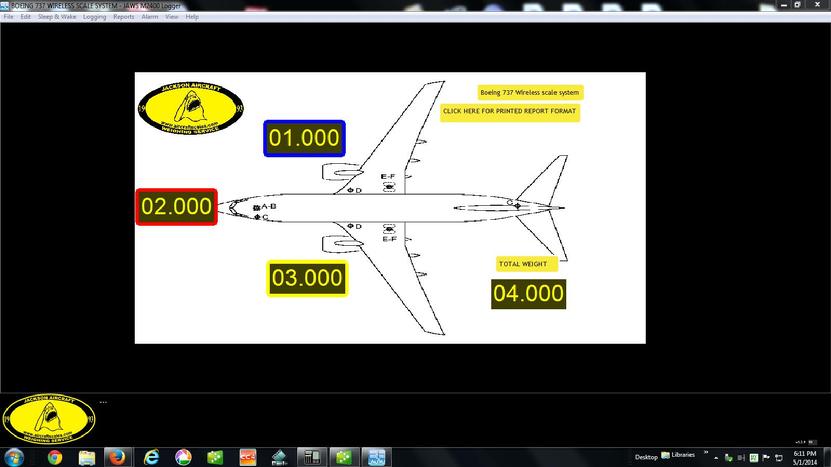
Task: Minimize the logger window
Action: (784, 5)
